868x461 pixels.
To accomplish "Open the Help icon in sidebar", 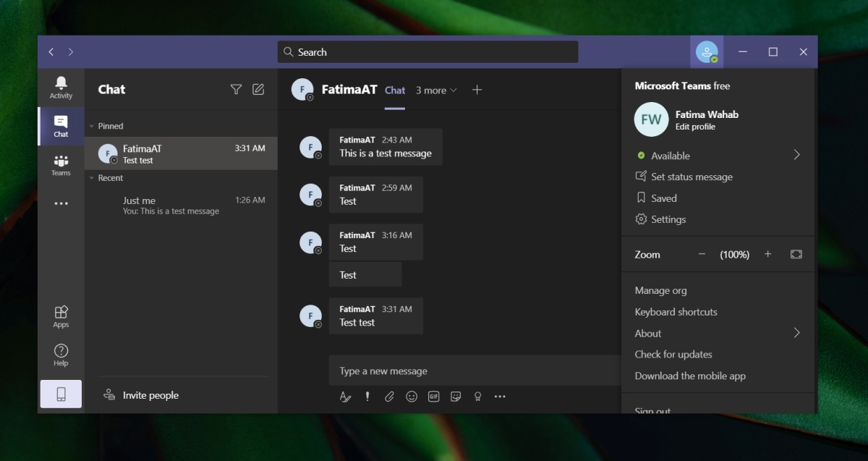I will point(61,355).
